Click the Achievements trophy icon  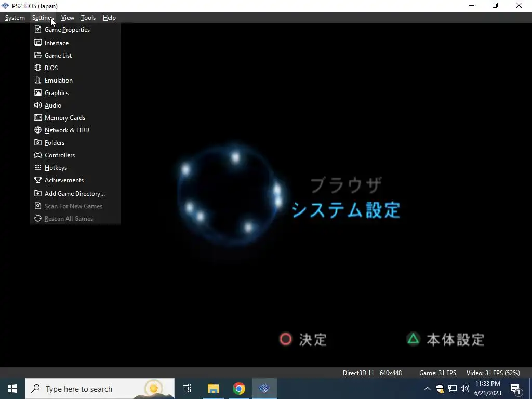click(x=38, y=180)
